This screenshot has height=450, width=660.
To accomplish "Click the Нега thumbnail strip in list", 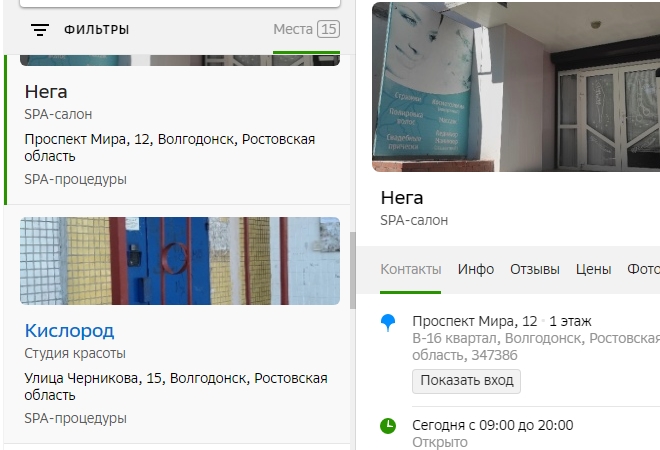I will tap(180, 61).
